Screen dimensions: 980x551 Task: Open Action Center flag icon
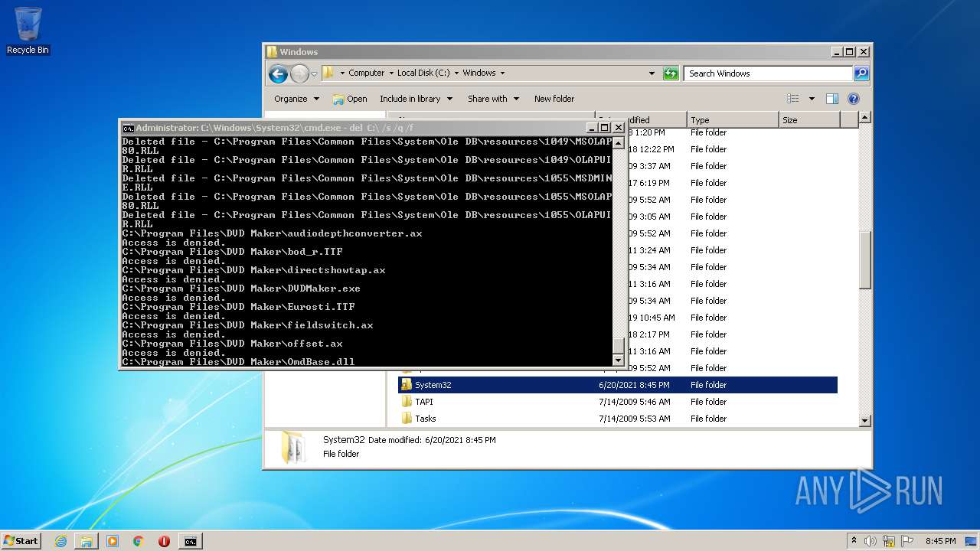[x=907, y=541]
